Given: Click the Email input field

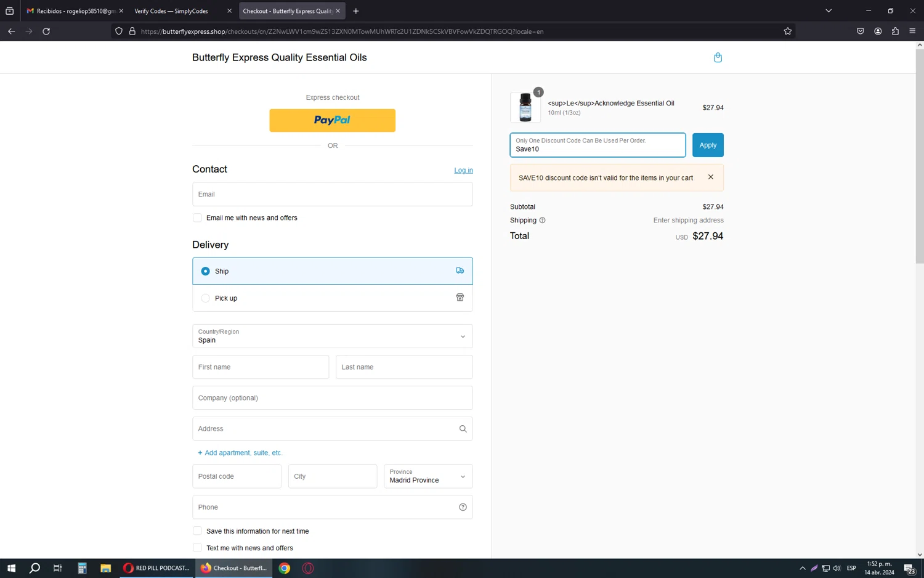Looking at the screenshot, I should tap(333, 194).
